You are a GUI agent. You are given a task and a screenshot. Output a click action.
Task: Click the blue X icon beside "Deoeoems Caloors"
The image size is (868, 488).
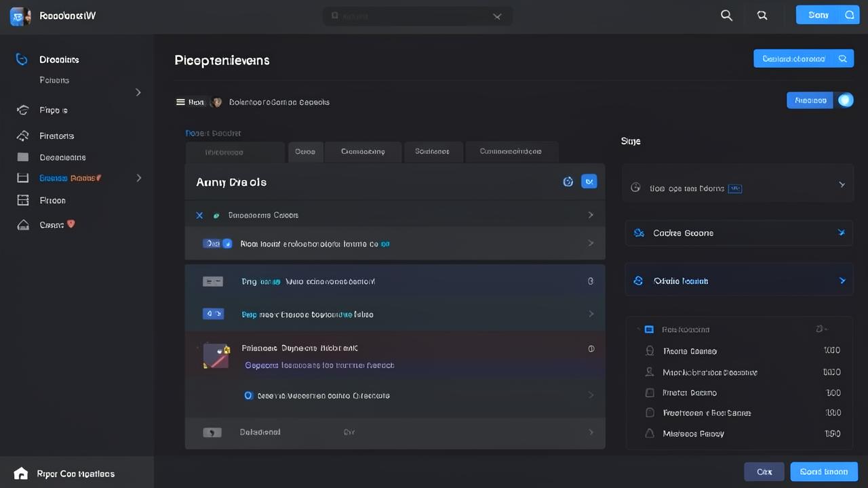tap(199, 216)
